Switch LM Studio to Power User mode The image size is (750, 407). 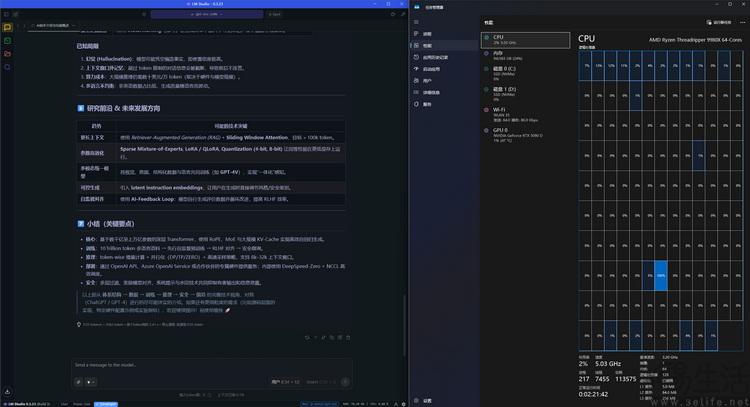(81, 404)
